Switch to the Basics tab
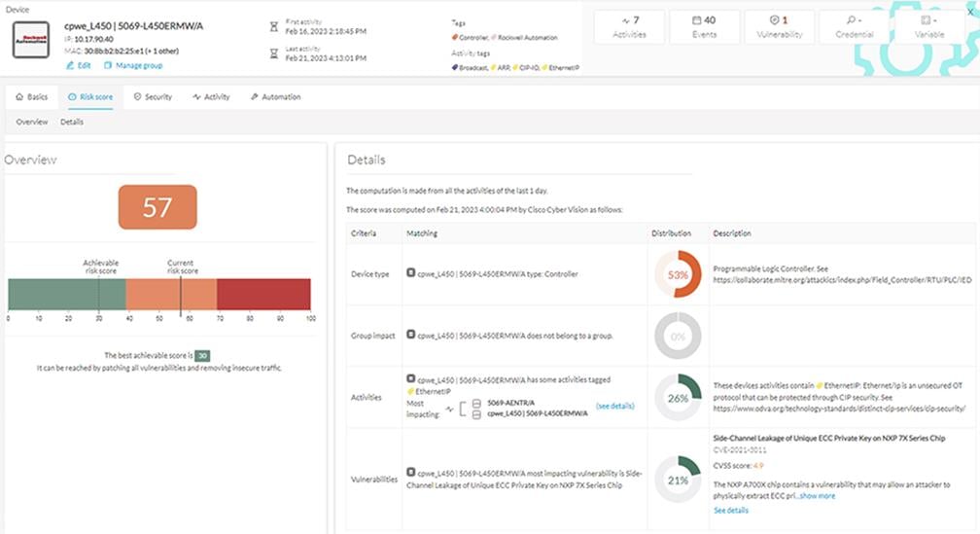This screenshot has width=980, height=534. [32, 97]
